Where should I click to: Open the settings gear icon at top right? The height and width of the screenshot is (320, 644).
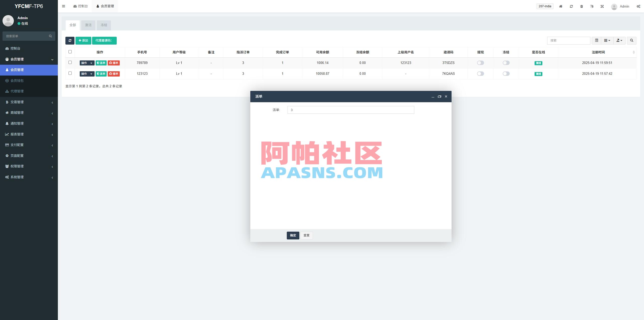pyautogui.click(x=639, y=6)
